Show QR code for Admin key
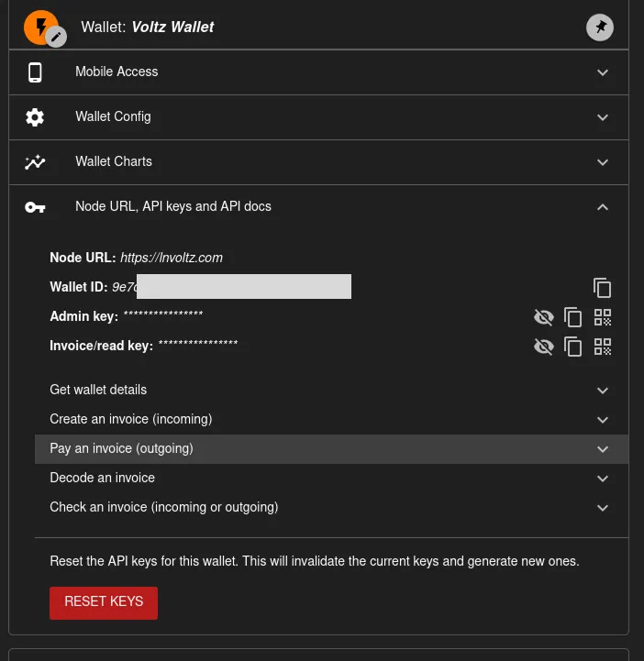644x661 pixels. [603, 318]
